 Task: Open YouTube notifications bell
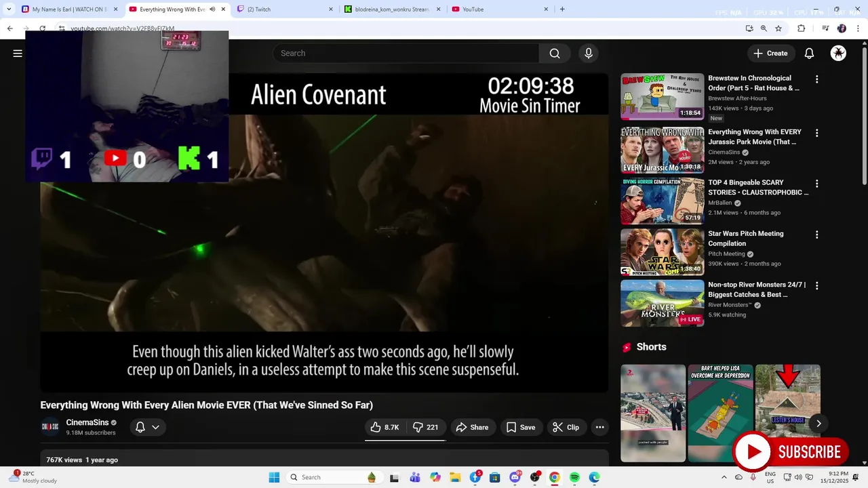point(809,54)
